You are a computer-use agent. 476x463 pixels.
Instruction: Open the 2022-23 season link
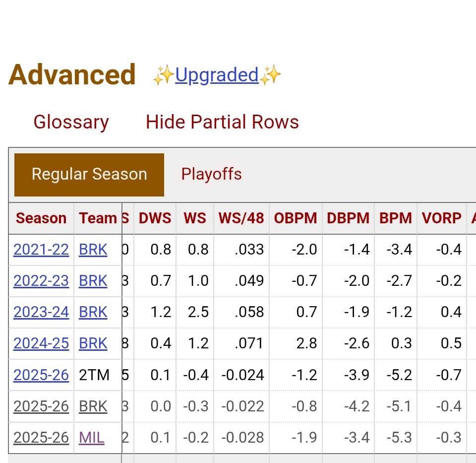(41, 281)
